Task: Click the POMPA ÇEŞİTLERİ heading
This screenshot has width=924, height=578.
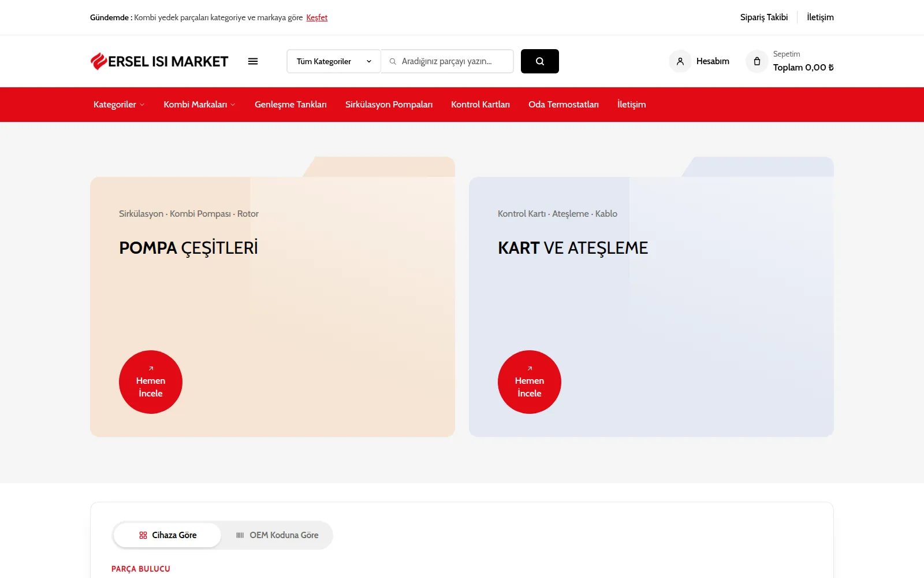Action: click(188, 248)
